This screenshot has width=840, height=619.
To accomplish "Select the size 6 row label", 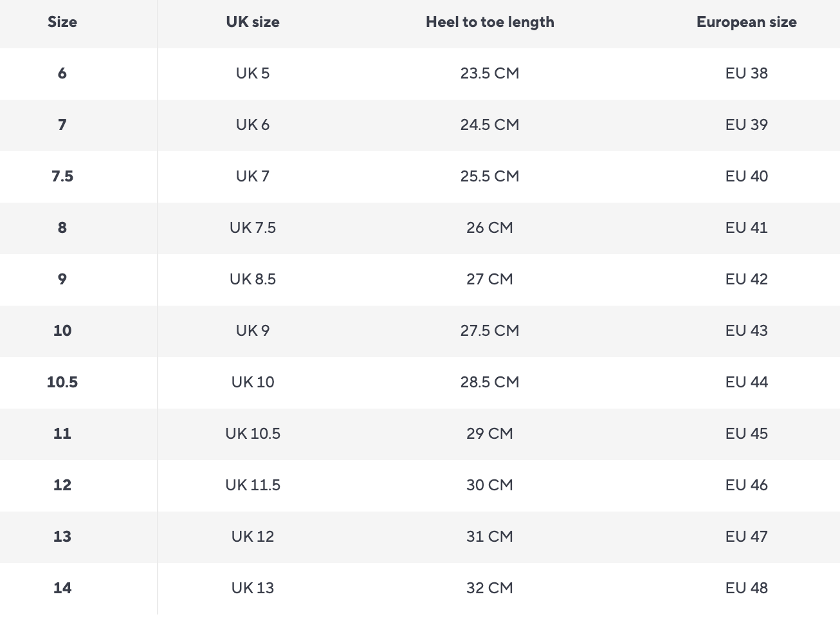I will pyautogui.click(x=62, y=73).
